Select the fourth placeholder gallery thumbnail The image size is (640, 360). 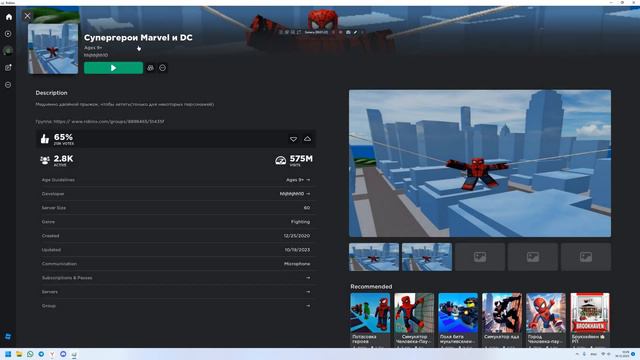tap(533, 257)
